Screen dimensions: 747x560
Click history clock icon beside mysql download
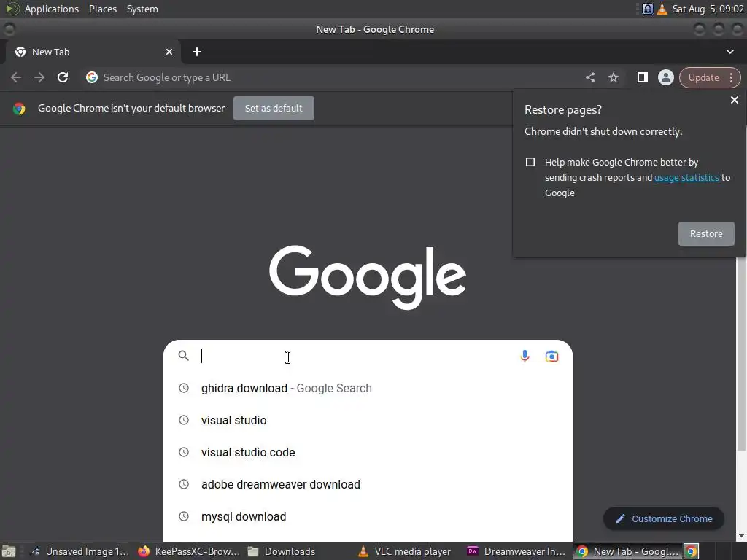(183, 516)
